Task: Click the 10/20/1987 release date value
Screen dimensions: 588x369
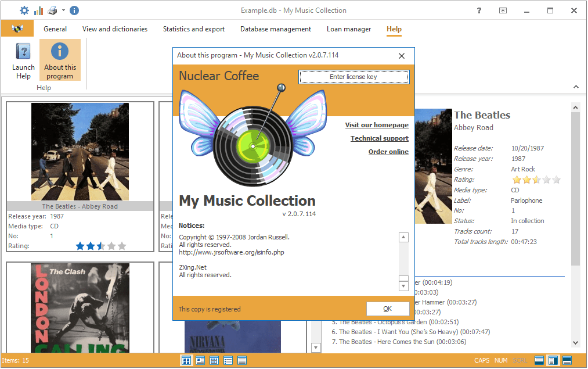Action: [x=528, y=148]
